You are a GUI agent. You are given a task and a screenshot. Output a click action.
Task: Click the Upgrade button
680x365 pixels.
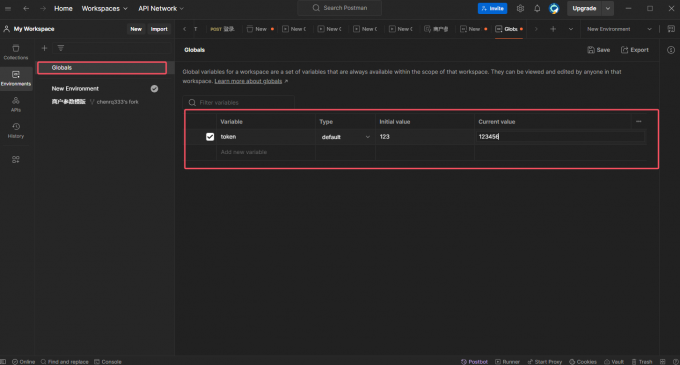pos(584,9)
